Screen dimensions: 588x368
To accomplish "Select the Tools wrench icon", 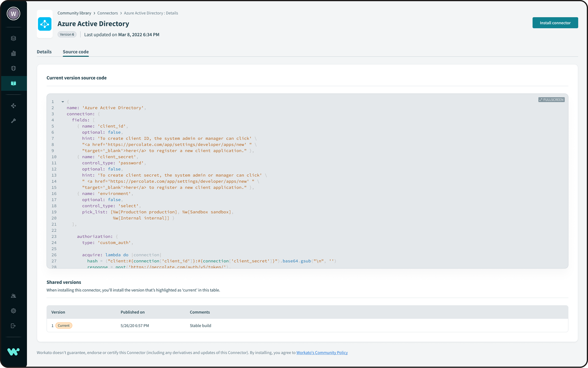I will coord(13,121).
